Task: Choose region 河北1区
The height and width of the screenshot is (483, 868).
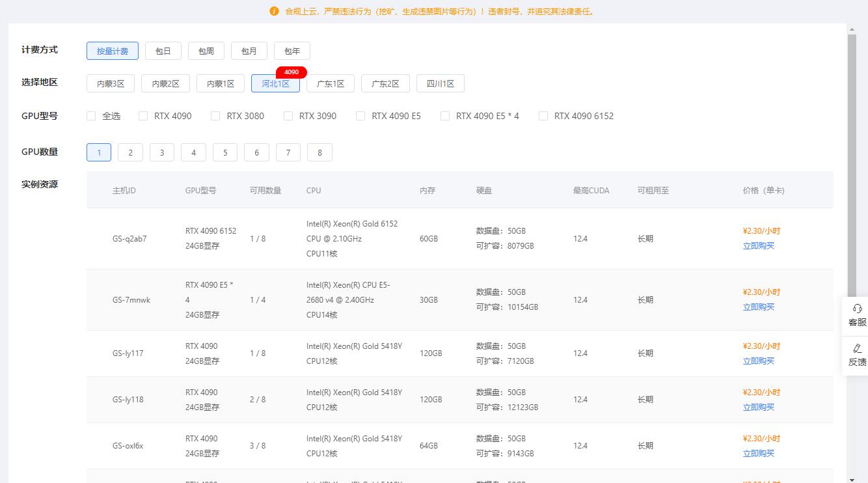Action: [x=275, y=83]
